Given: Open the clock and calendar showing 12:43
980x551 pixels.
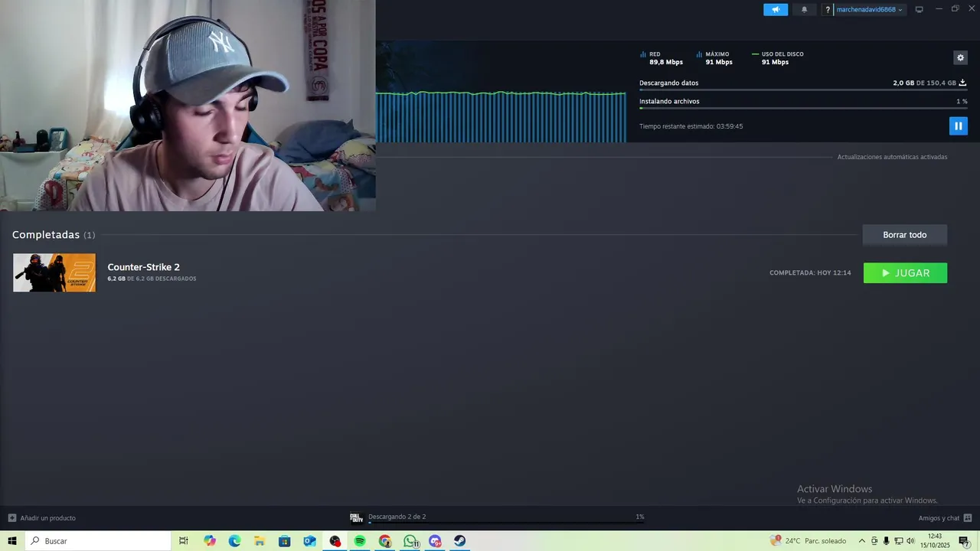Looking at the screenshot, I should click(x=935, y=541).
